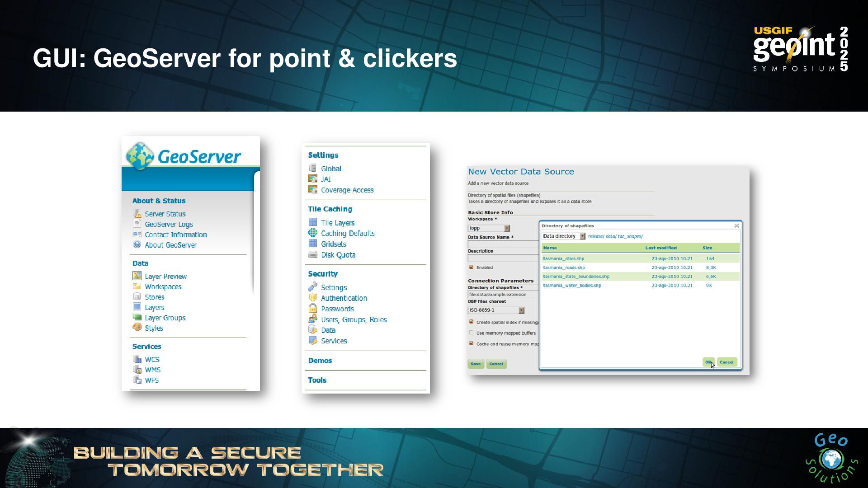Click the Disk Quota drive icon
The image size is (868, 488).
pos(312,254)
